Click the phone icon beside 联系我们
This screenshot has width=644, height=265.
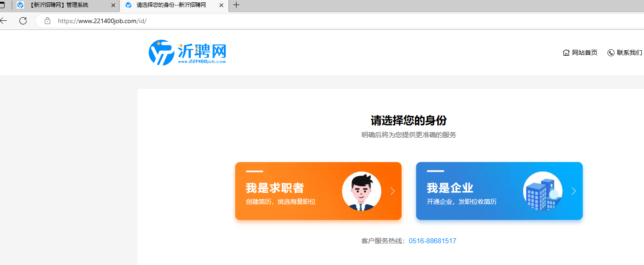tap(611, 53)
